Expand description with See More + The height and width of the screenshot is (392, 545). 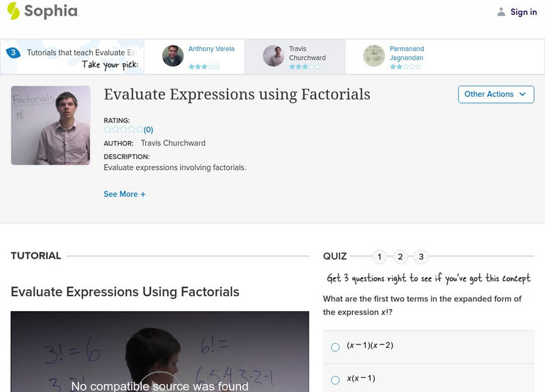click(x=125, y=194)
